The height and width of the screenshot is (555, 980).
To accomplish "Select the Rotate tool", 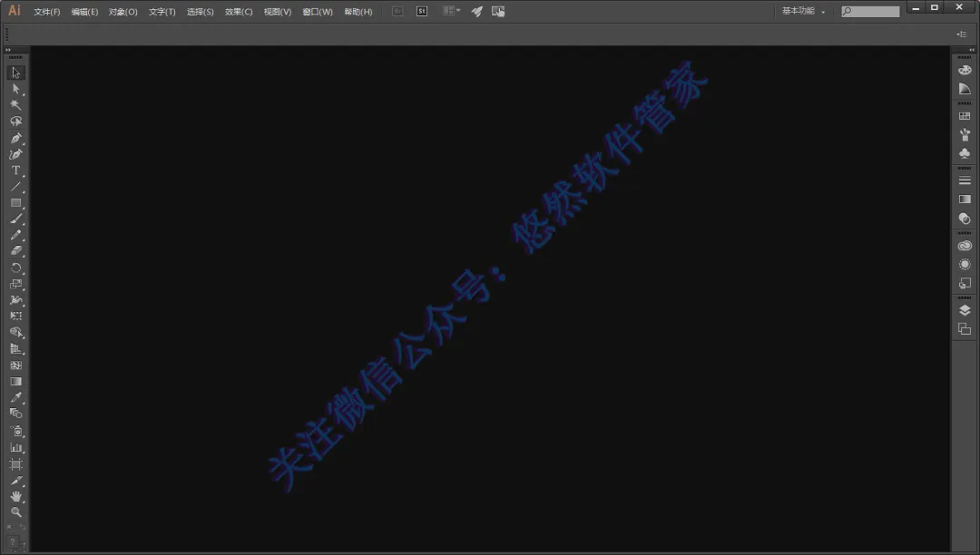I will [15, 268].
